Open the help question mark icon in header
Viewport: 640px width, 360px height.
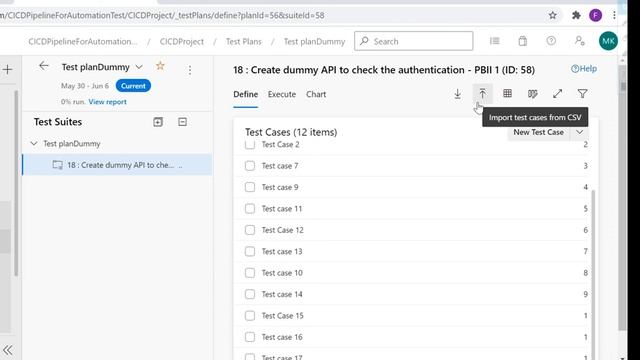[x=551, y=41]
